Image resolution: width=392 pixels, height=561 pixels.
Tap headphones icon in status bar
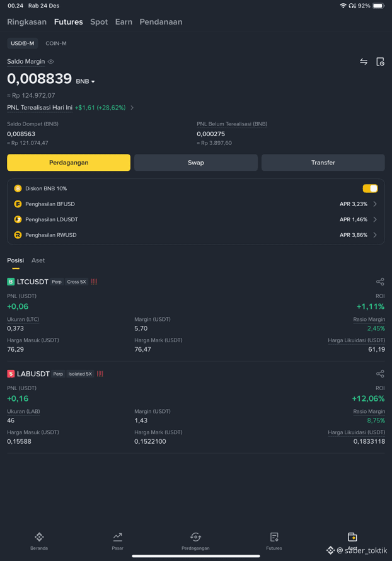(352, 6)
